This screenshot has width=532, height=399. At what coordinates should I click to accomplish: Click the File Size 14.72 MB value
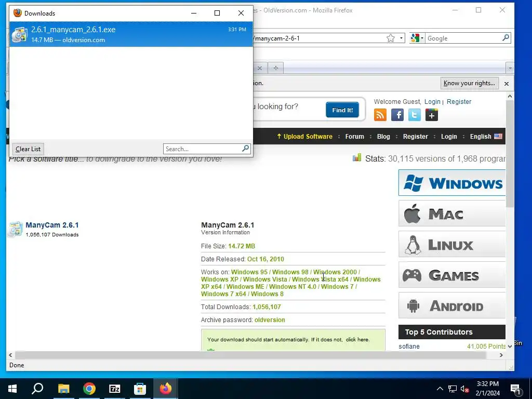pos(242,246)
